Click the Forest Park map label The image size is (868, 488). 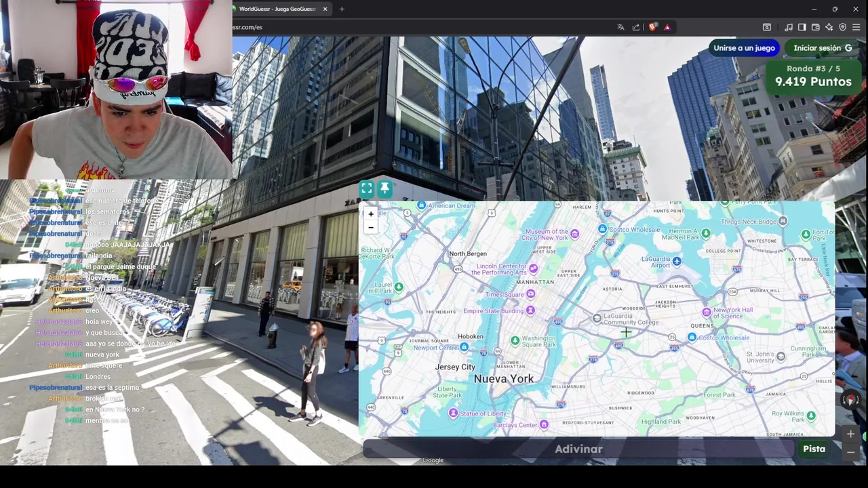pyautogui.click(x=719, y=394)
